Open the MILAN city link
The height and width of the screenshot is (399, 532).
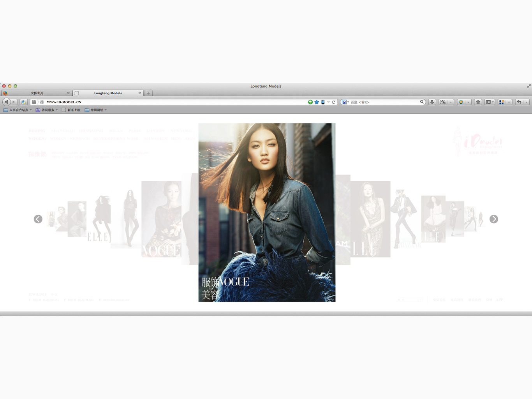click(116, 131)
